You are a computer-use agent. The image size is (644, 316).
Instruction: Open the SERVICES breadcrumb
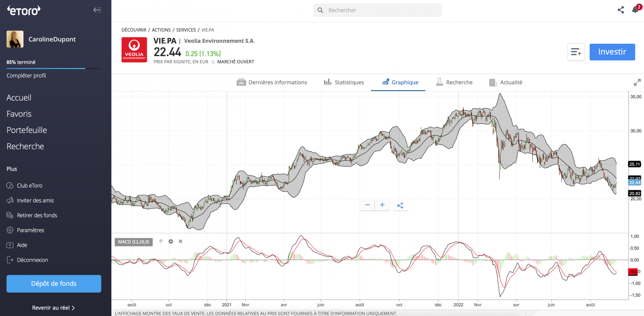tap(186, 30)
